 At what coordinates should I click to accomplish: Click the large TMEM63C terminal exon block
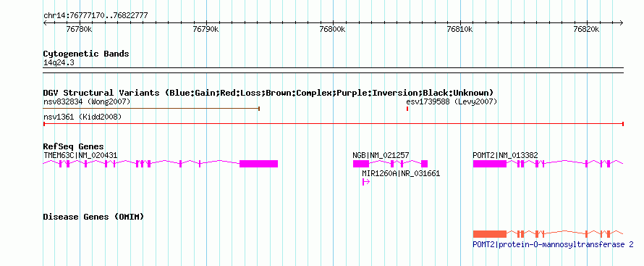coord(259,164)
